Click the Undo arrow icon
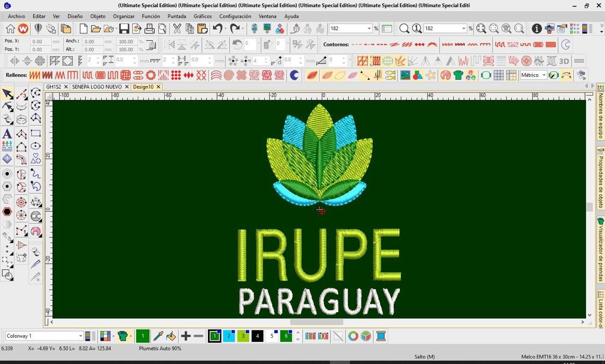Viewport: 605px width, 364px height. click(x=217, y=29)
